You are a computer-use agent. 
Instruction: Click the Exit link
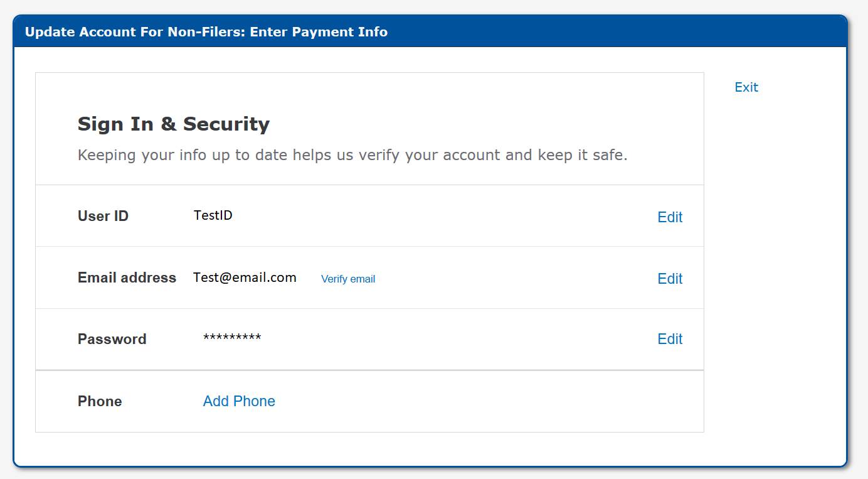point(746,87)
